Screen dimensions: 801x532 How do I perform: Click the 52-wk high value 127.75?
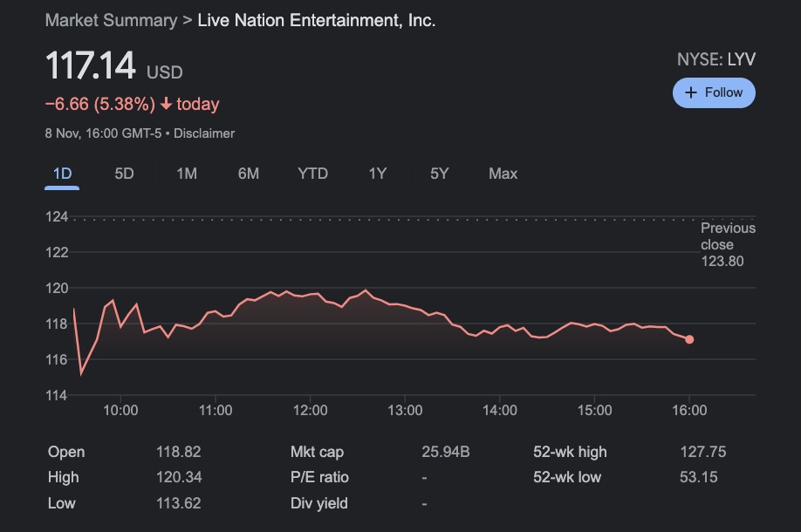(x=702, y=452)
